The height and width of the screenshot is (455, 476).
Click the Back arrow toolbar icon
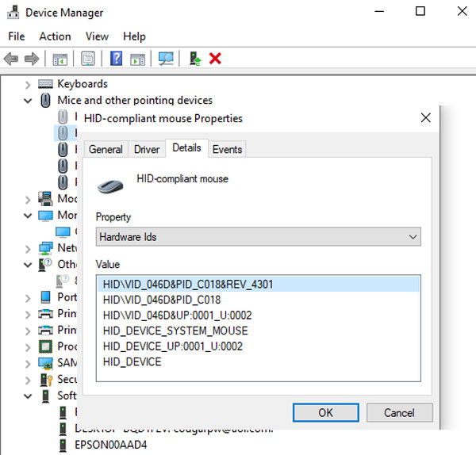tap(11, 59)
